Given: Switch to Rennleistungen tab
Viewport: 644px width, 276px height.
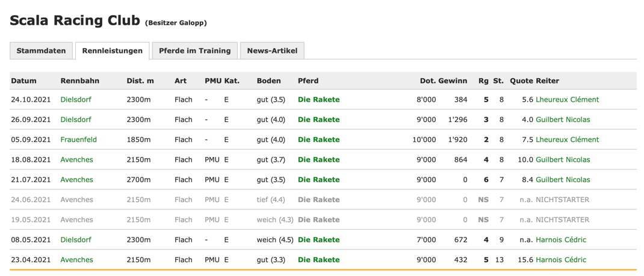Looking at the screenshot, I should coord(112,51).
